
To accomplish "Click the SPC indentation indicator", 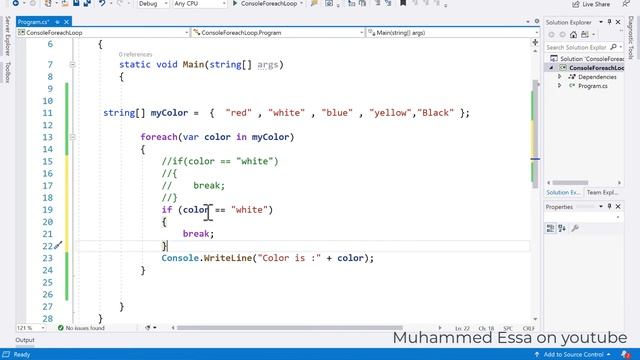I will pos(508,328).
